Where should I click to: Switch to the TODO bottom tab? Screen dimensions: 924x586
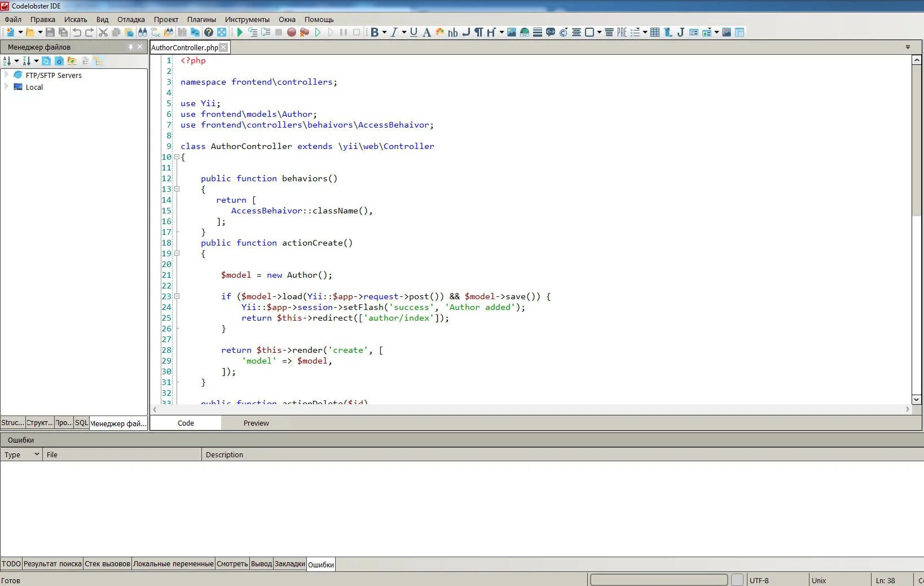coord(11,563)
